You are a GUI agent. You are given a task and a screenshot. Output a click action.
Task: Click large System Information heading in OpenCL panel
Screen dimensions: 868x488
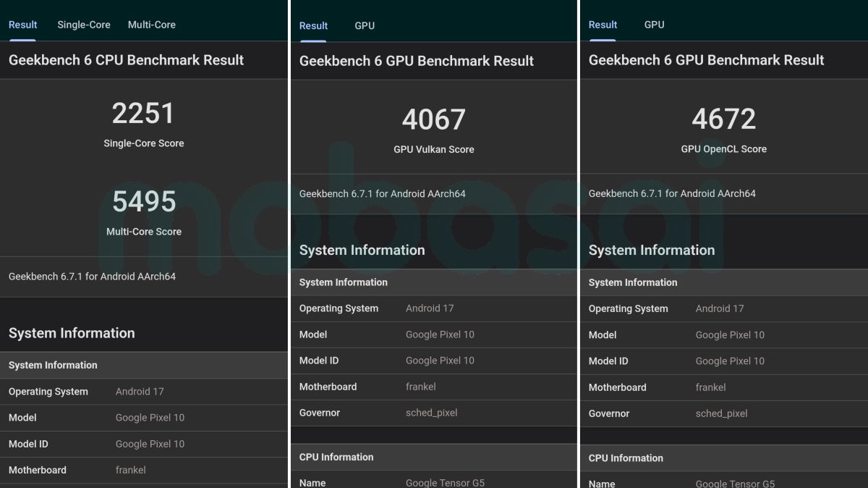coord(652,250)
